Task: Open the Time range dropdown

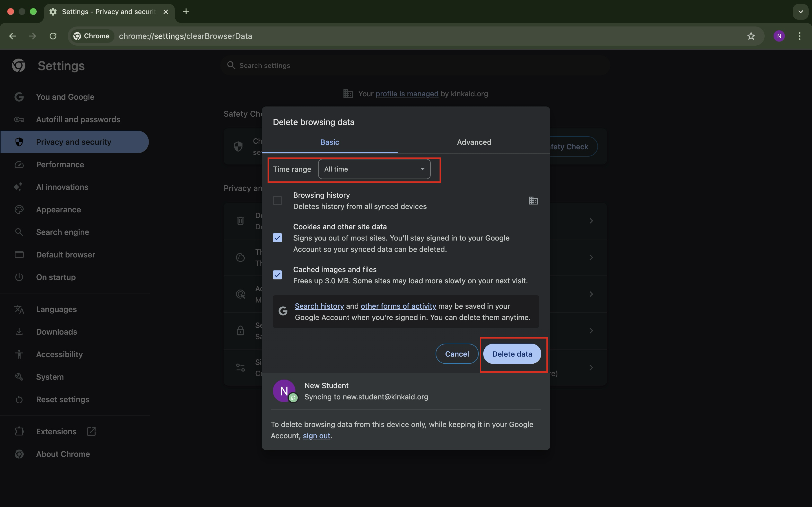Action: pyautogui.click(x=374, y=169)
